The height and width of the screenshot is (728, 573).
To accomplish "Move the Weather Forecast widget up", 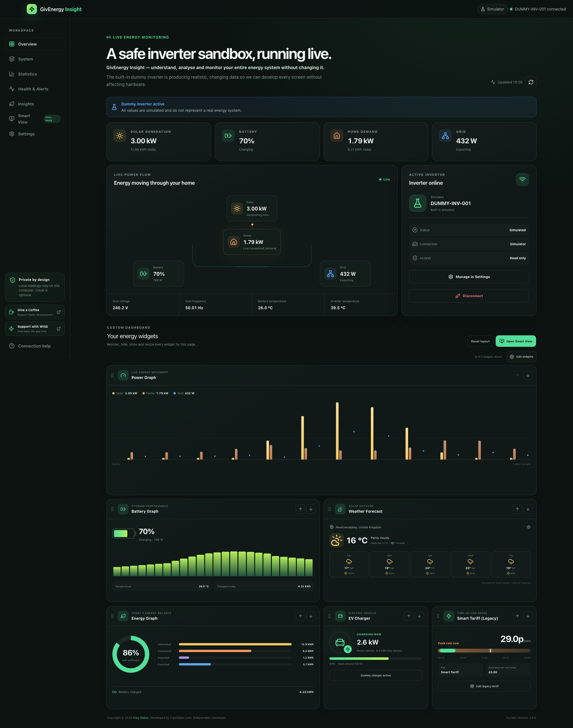I will 517,509.
